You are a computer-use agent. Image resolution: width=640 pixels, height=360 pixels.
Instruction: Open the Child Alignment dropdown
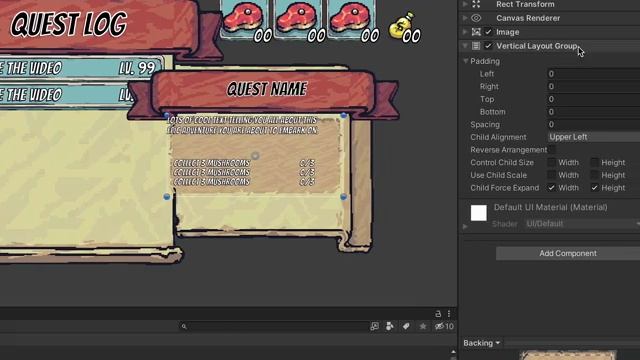[593, 137]
